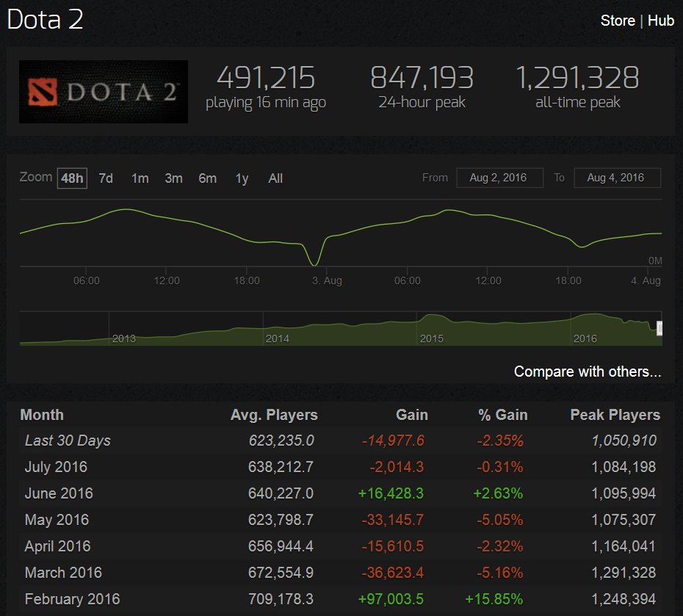683x616 pixels.
Task: Click the -33,145.7 gain value
Action: point(392,520)
